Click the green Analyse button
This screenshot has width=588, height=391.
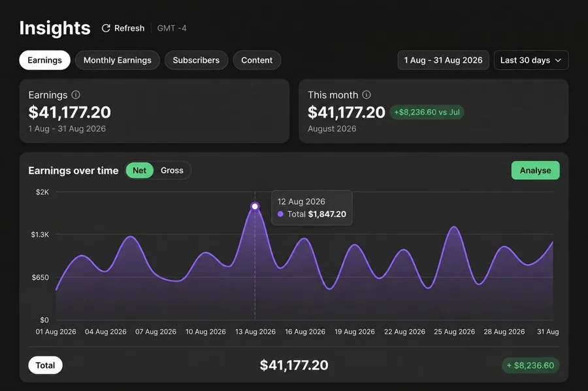point(536,171)
